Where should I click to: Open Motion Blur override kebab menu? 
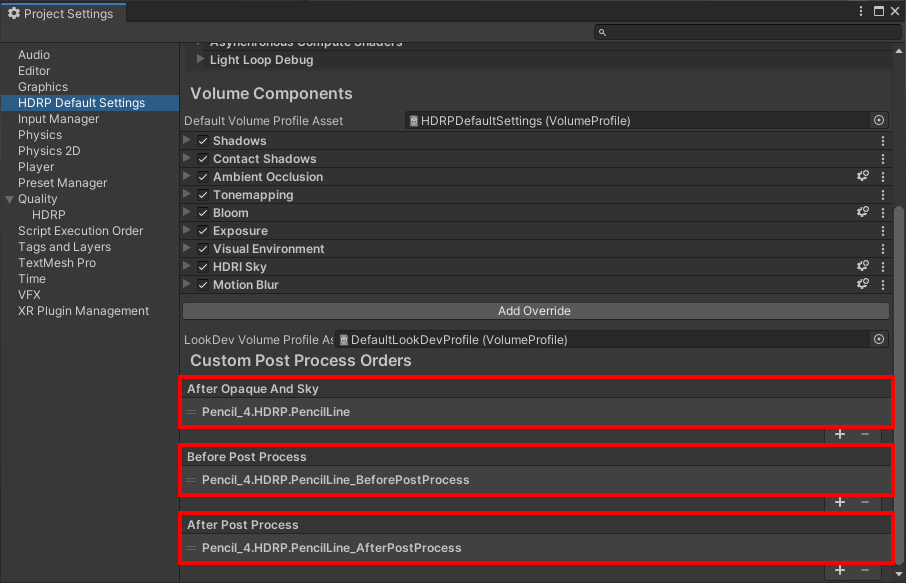coord(882,284)
